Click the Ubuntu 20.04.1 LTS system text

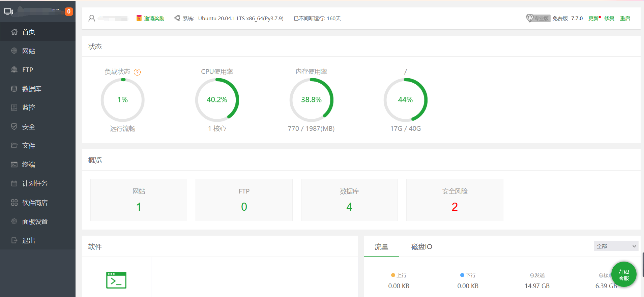coord(241,18)
